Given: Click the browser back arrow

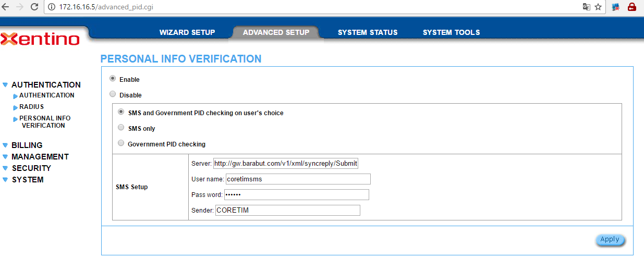Looking at the screenshot, I should tap(6, 7).
